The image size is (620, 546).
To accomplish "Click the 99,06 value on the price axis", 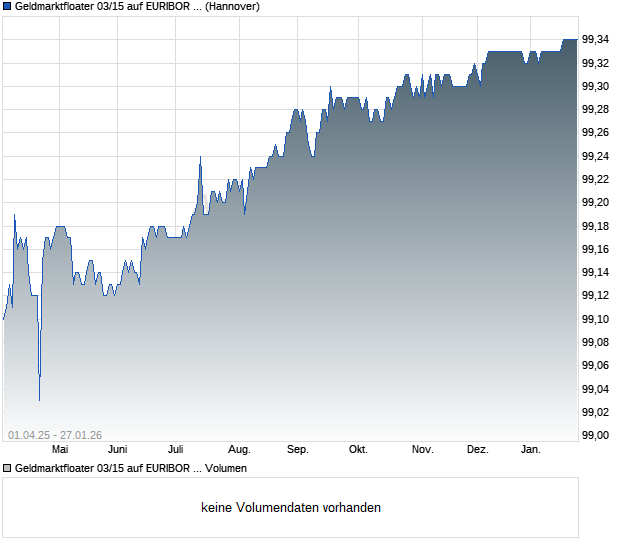I will click(595, 365).
